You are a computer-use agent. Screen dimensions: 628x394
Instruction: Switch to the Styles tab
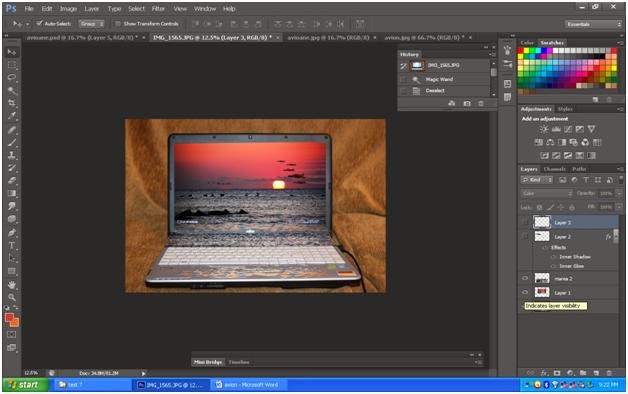pos(565,109)
